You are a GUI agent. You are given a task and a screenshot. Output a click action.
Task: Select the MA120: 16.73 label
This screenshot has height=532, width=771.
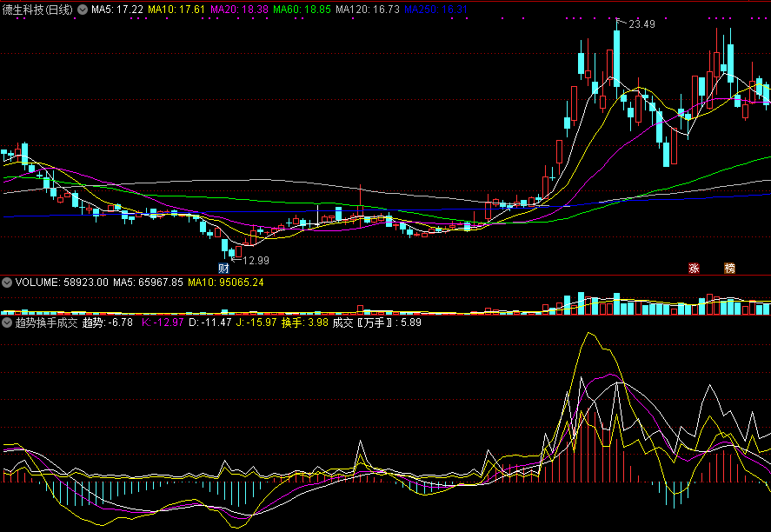(368, 10)
